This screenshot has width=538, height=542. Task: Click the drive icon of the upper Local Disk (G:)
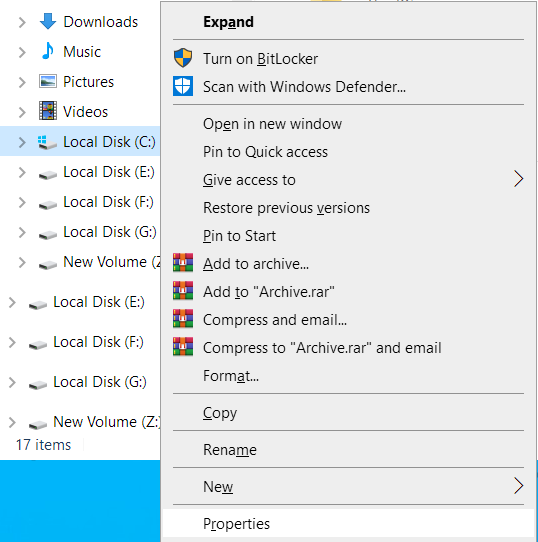pyautogui.click(x=48, y=234)
